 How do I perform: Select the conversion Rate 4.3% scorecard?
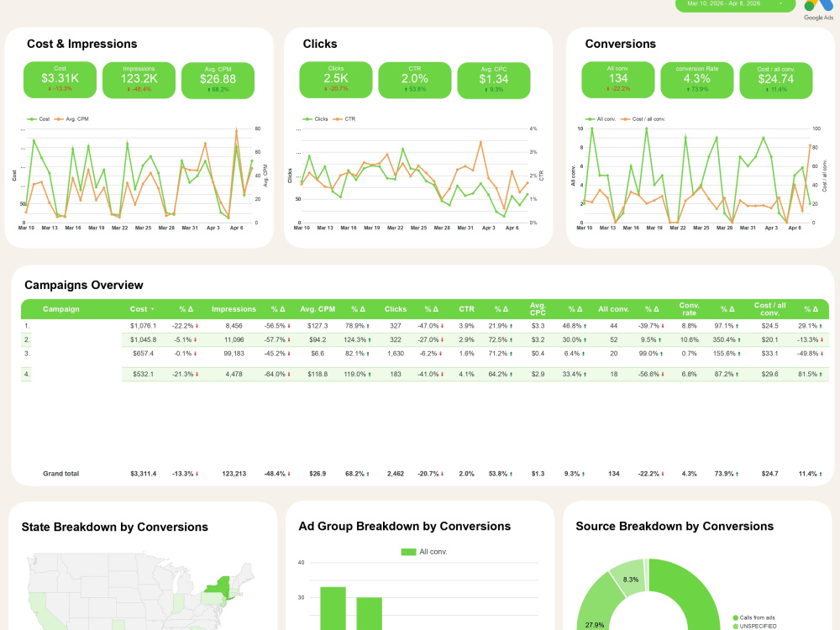pyautogui.click(x=697, y=80)
